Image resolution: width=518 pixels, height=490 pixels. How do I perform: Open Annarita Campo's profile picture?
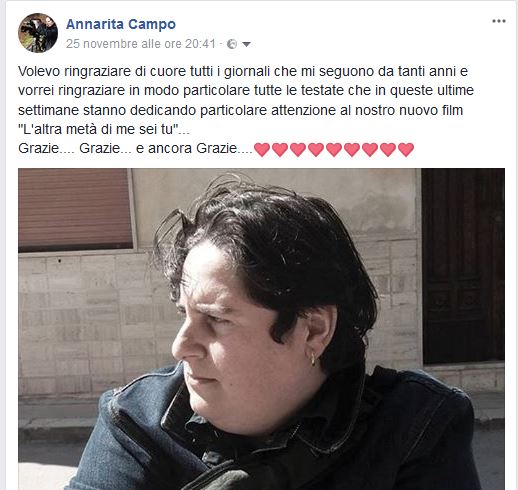pos(38,33)
